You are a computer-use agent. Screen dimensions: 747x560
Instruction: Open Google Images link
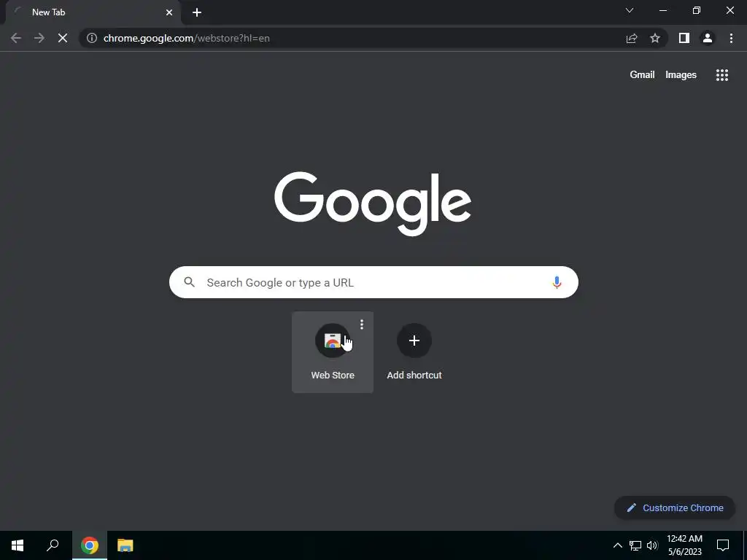pos(681,75)
